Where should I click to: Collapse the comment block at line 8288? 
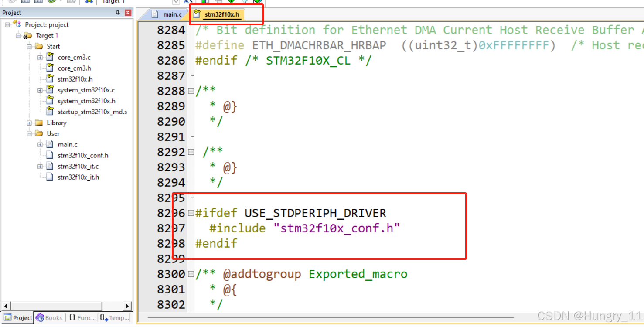click(191, 91)
